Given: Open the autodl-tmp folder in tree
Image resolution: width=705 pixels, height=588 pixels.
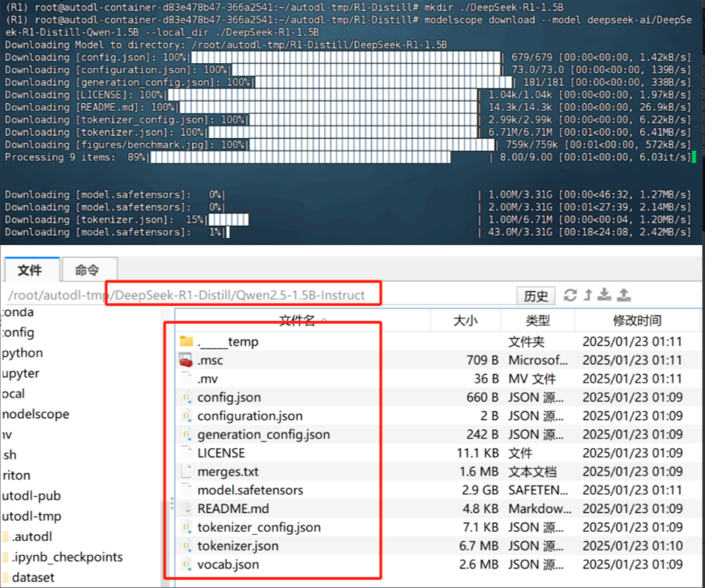Looking at the screenshot, I should click(x=31, y=516).
